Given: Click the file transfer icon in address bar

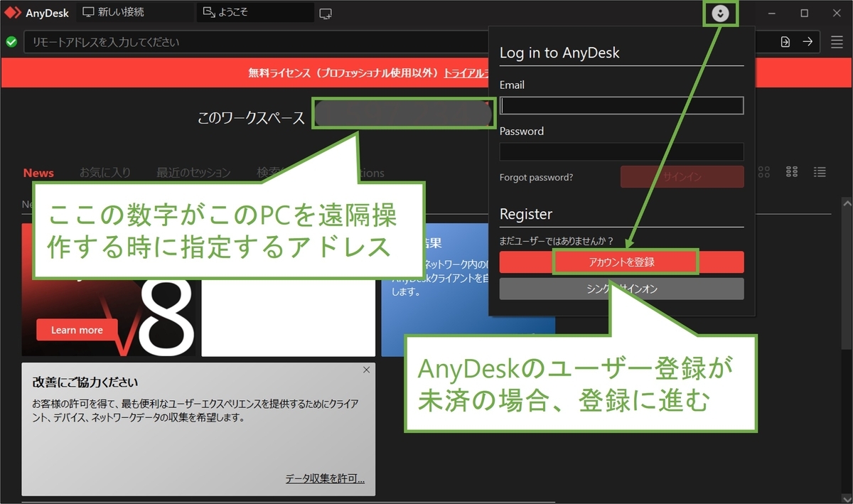Looking at the screenshot, I should click(785, 42).
